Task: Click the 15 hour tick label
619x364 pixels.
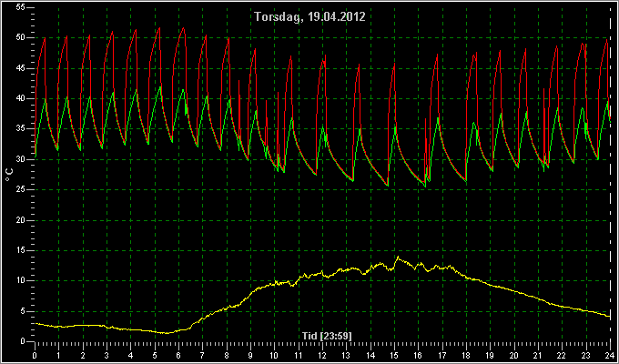Action: 395,355
